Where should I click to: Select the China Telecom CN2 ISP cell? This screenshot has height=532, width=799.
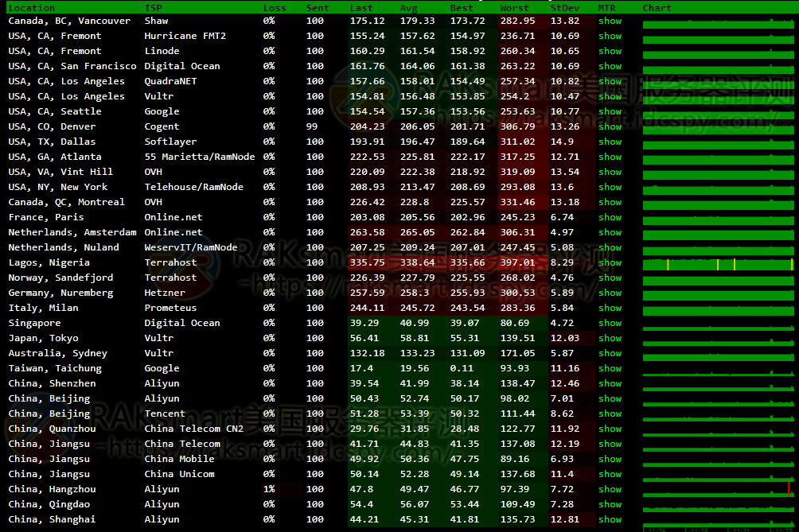click(x=193, y=429)
